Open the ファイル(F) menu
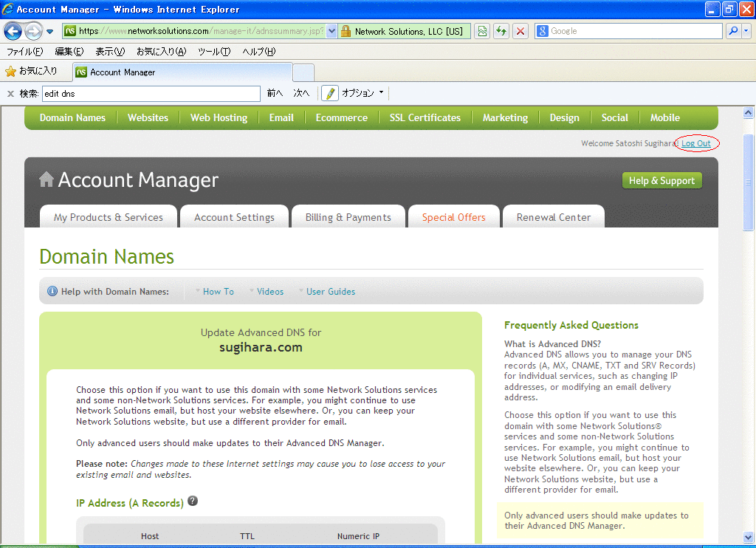The width and height of the screenshot is (756, 548). pyautogui.click(x=24, y=52)
